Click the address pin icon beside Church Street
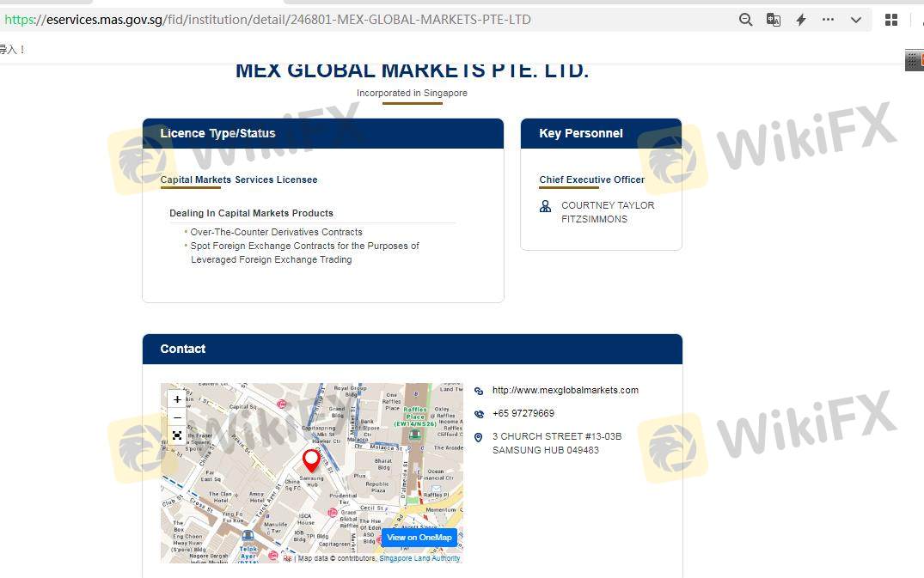 [x=479, y=437]
